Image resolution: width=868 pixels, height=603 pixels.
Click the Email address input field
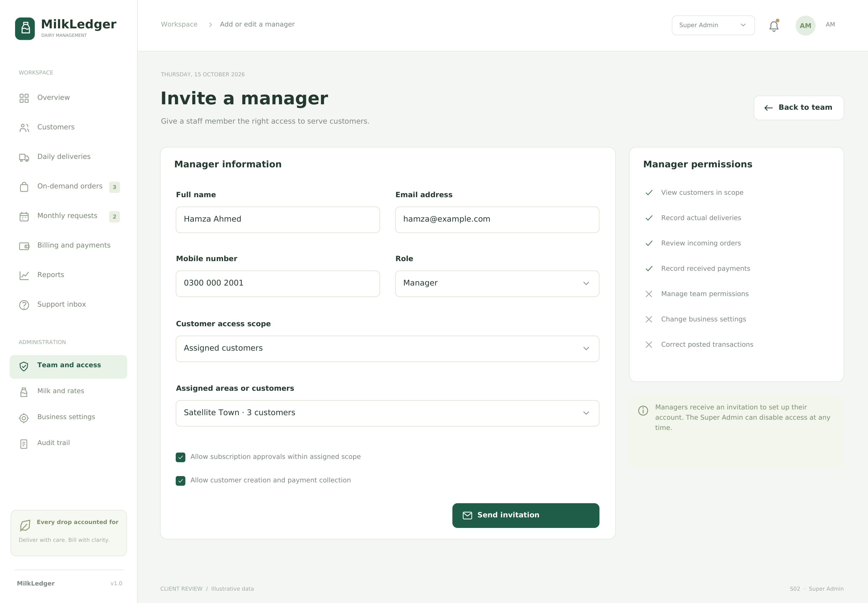497,219
